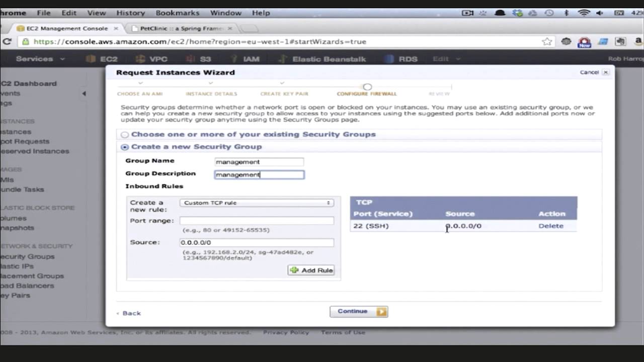
Task: Open the Edit menu in macOS menu bar
Action: (x=69, y=13)
